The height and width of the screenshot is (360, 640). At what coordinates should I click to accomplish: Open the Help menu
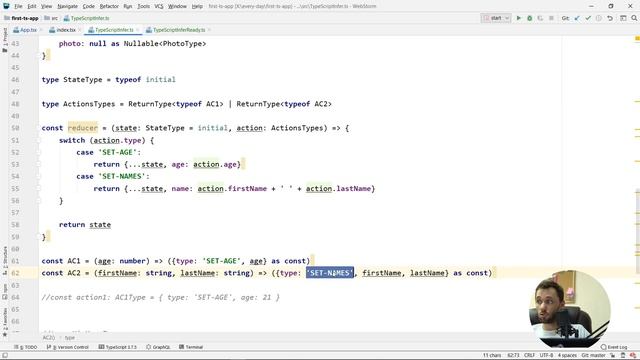pos(197,6)
